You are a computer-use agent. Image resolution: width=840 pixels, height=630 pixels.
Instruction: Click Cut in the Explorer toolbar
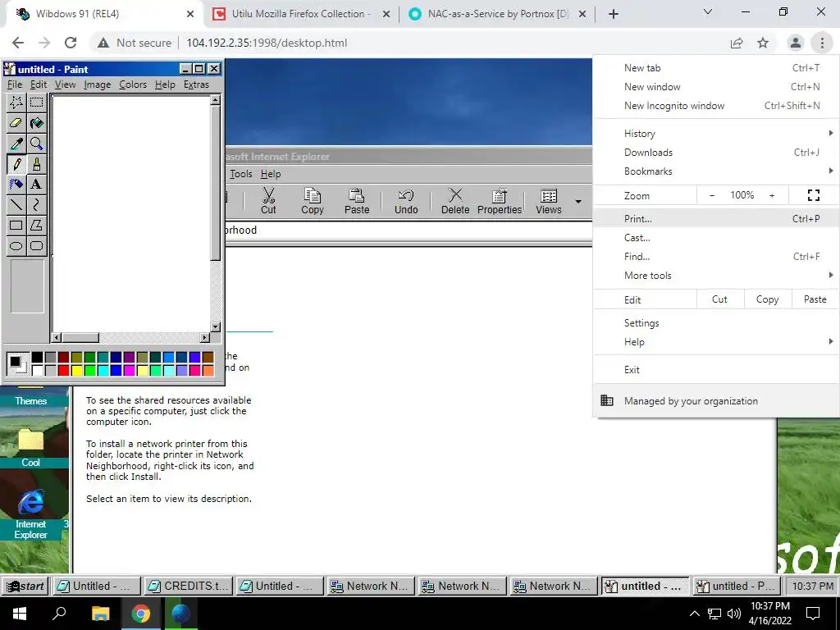268,201
